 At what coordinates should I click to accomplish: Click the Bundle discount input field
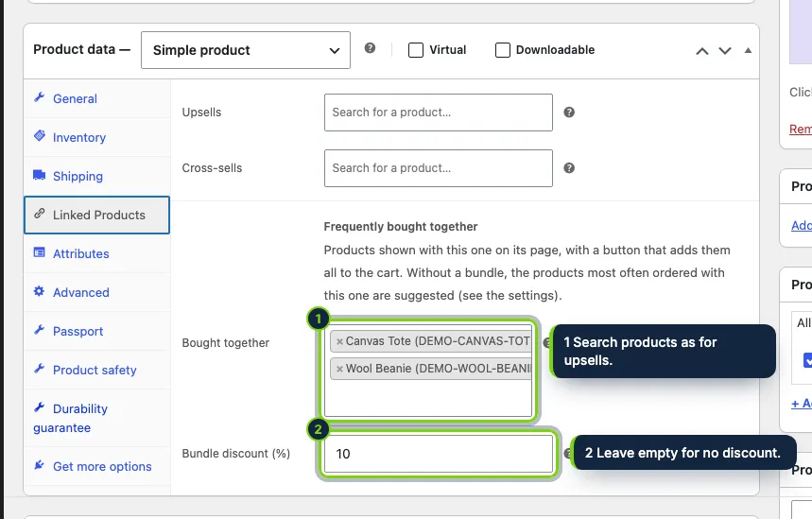coord(438,454)
